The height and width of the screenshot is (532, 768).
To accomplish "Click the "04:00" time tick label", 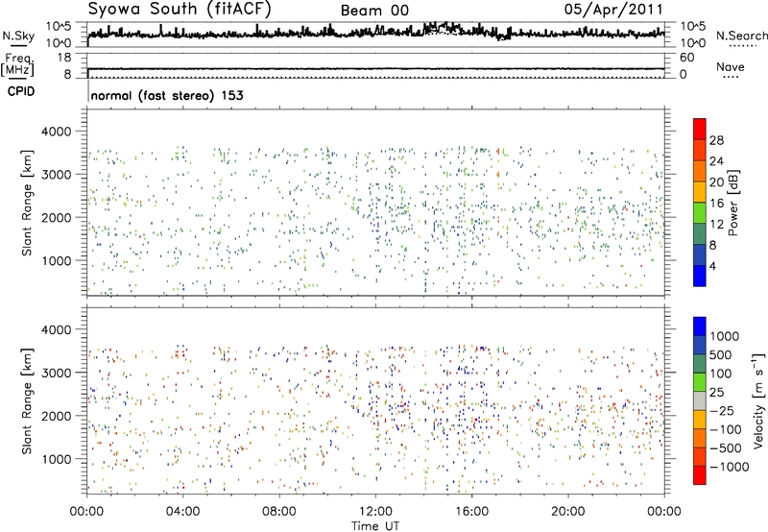I will coord(182,512).
